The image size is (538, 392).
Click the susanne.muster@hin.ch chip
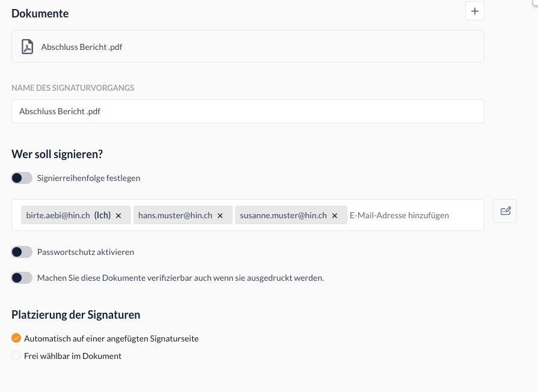point(291,215)
